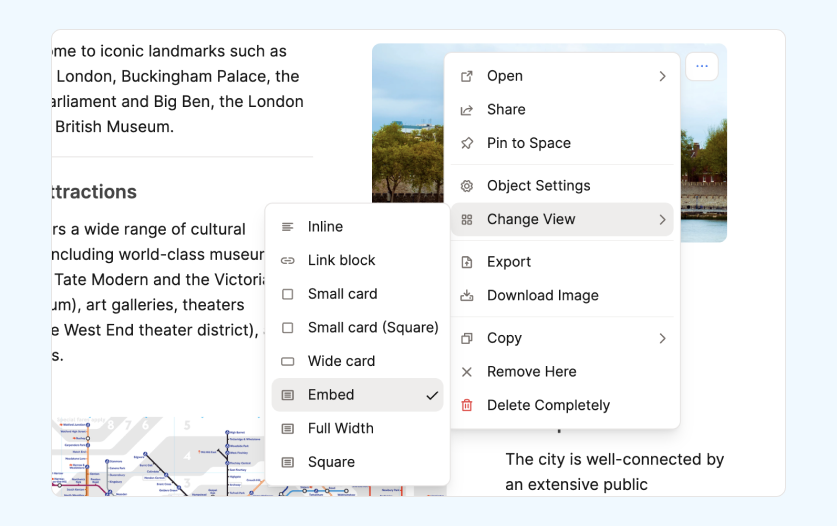Switch view to Small card (Square)
This screenshot has width=837, height=526.
coord(372,327)
